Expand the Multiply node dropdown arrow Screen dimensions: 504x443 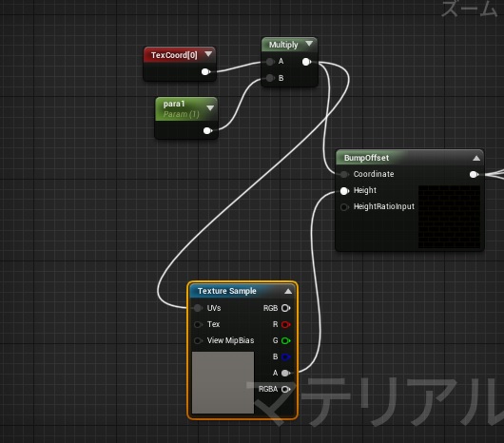pyautogui.click(x=309, y=44)
